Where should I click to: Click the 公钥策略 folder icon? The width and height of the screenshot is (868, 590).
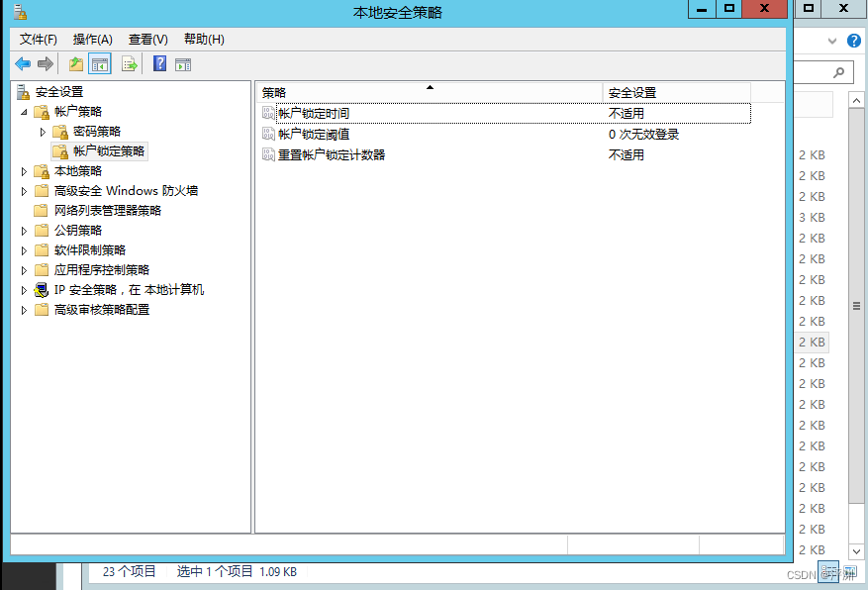pyautogui.click(x=42, y=231)
